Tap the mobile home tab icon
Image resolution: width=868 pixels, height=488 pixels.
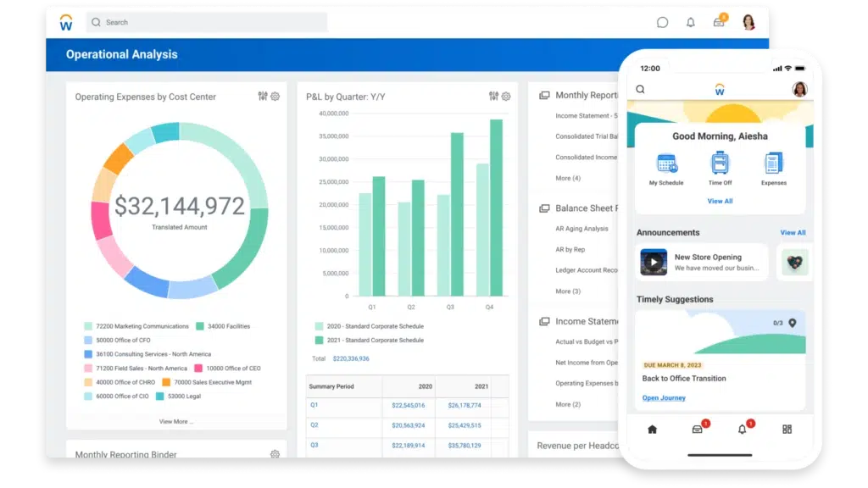(652, 430)
